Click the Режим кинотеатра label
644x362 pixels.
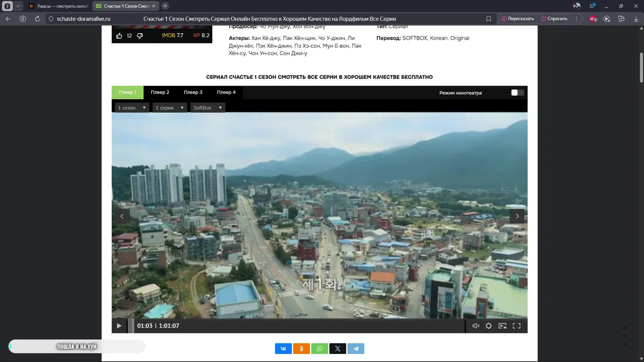tap(460, 93)
